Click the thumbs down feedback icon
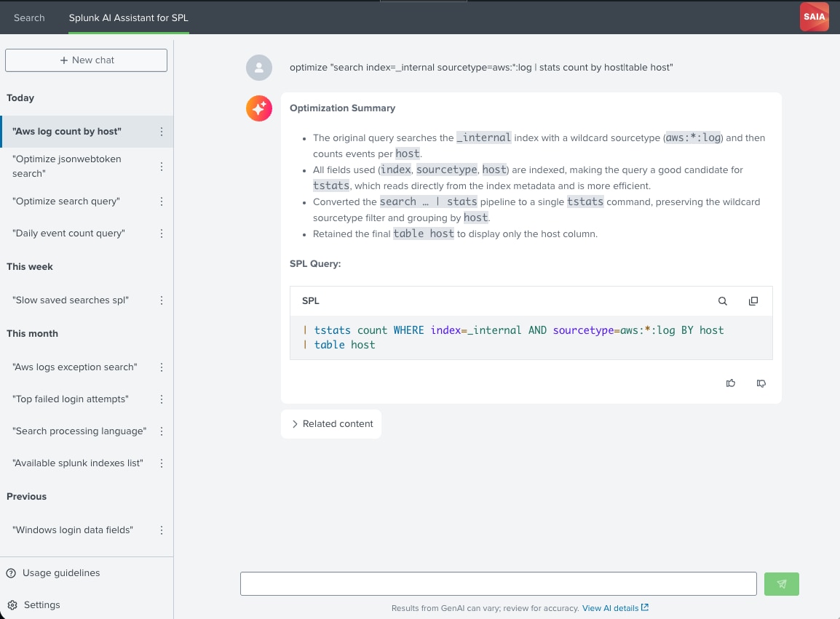The image size is (840, 619). pos(761,383)
